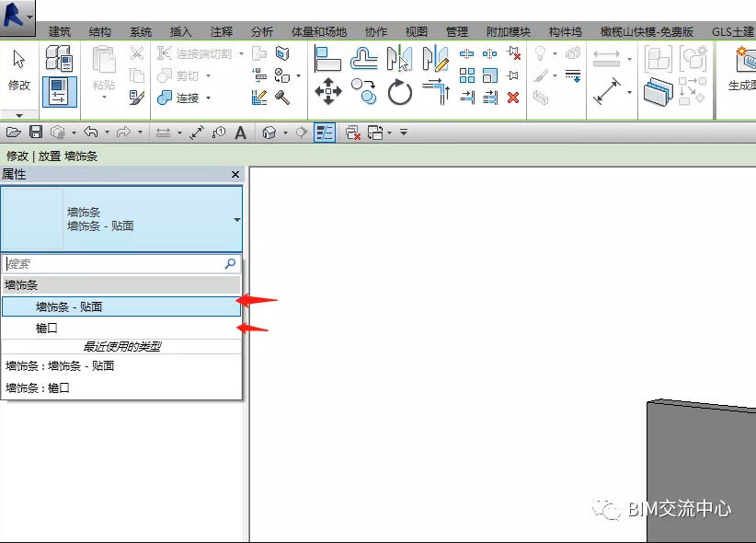Screen dimensions: 756x543
Task: Open the 连接 dropdown arrow
Action: pos(208,98)
